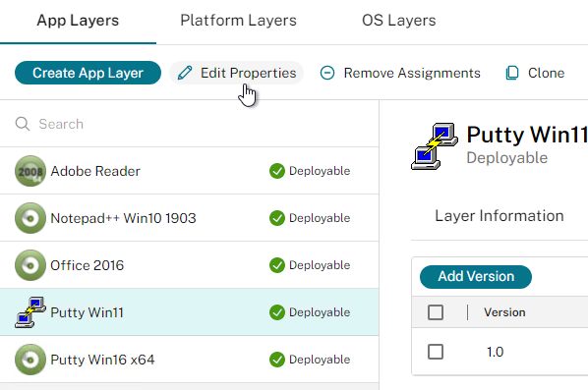The width and height of the screenshot is (588, 390).
Task: Check the box for version 1.0
Action: [436, 352]
